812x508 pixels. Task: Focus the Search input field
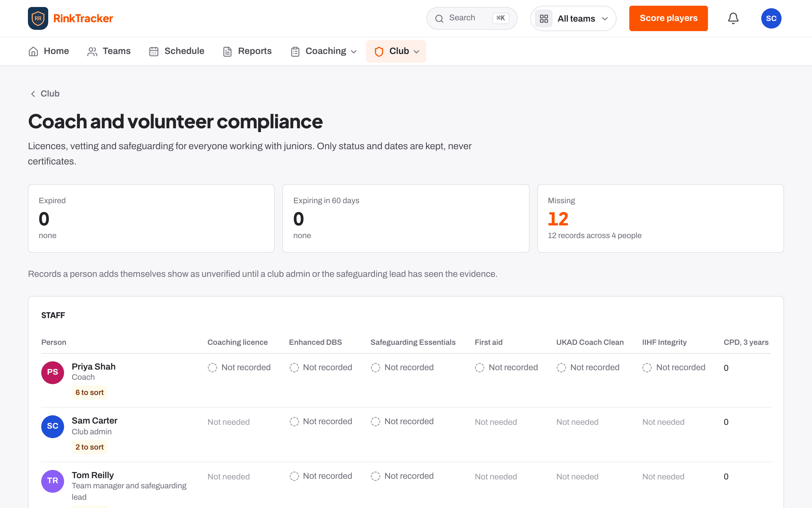471,18
